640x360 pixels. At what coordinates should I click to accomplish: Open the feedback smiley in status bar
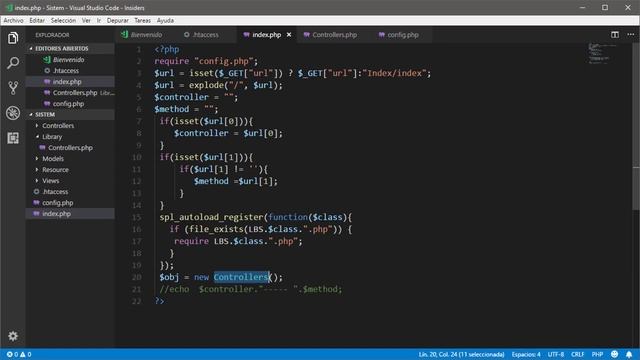pyautogui.click(x=614, y=354)
